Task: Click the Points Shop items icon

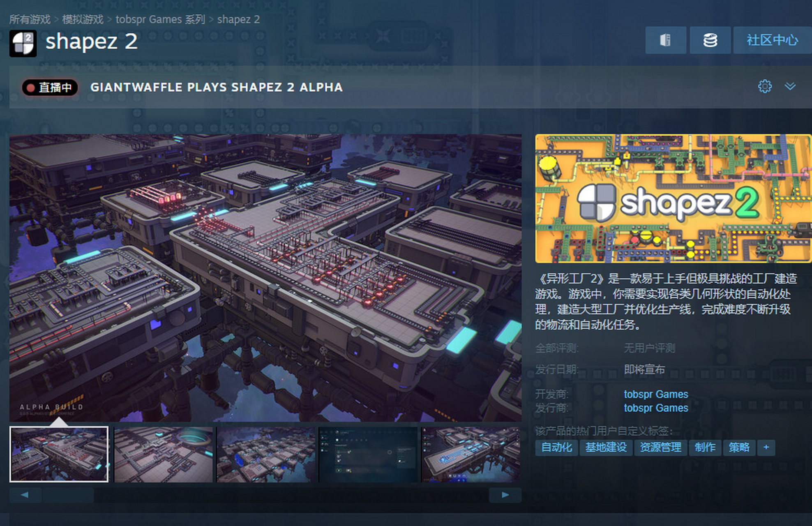Action: (710, 40)
